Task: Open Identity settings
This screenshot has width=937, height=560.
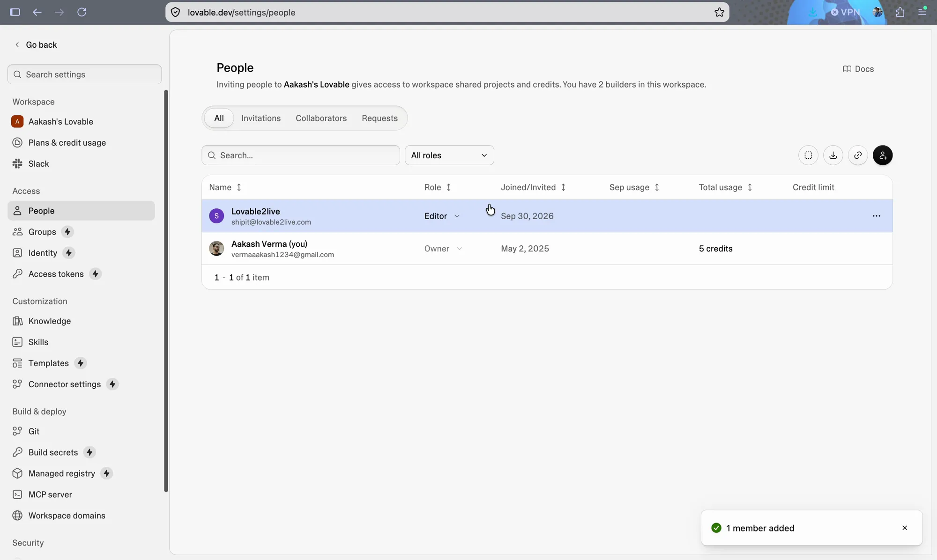Action: pos(81,253)
